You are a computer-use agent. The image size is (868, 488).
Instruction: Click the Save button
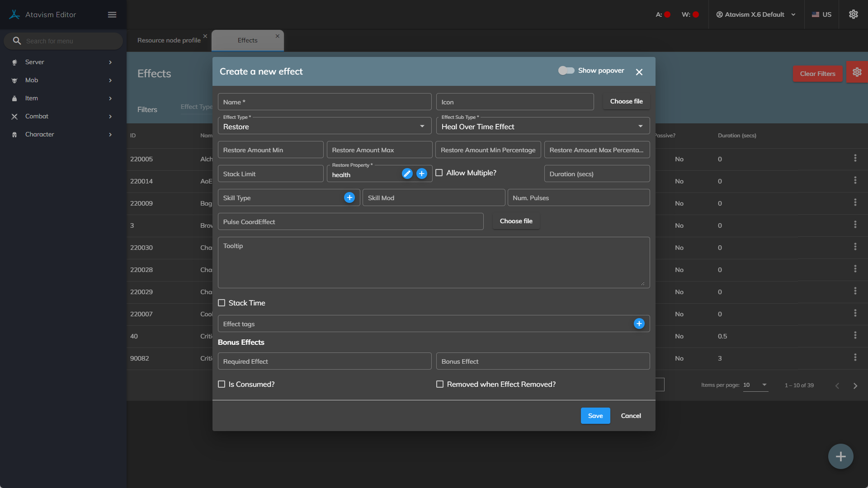(x=595, y=416)
